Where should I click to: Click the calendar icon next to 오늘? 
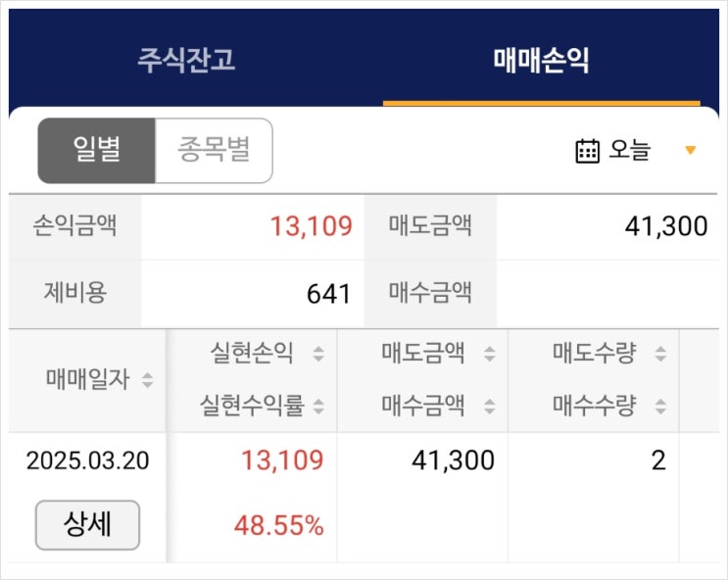point(587,151)
